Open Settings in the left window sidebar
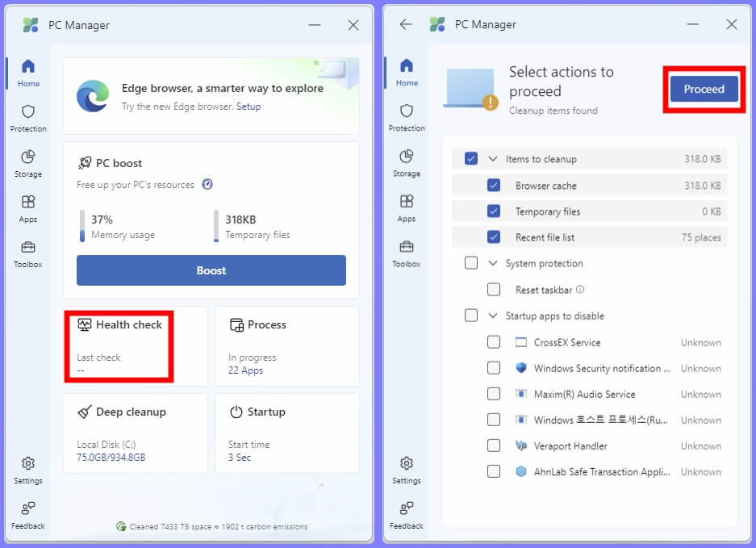Screen dimensions: 756x548 click(x=28, y=471)
